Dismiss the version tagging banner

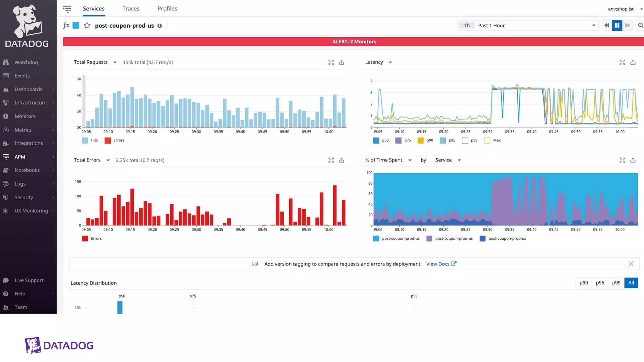pos(631,264)
